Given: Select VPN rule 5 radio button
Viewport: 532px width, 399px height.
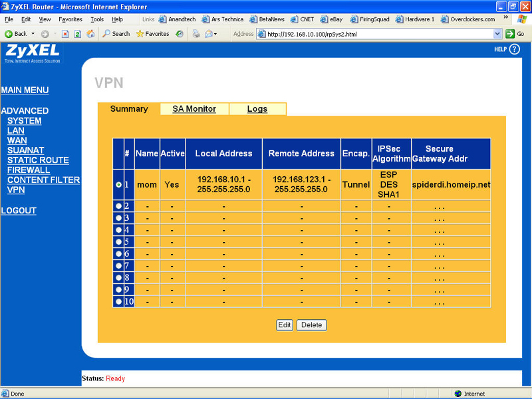Looking at the screenshot, I should tap(118, 242).
